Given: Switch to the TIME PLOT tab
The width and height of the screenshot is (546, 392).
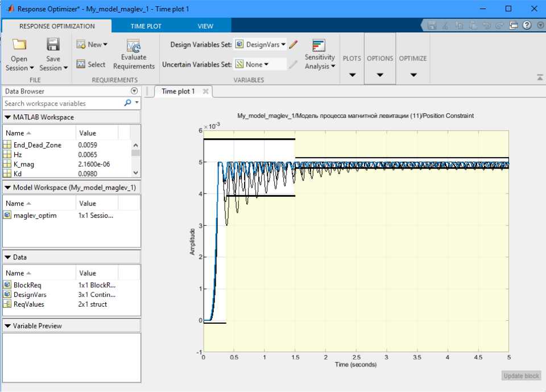Looking at the screenshot, I should (146, 26).
